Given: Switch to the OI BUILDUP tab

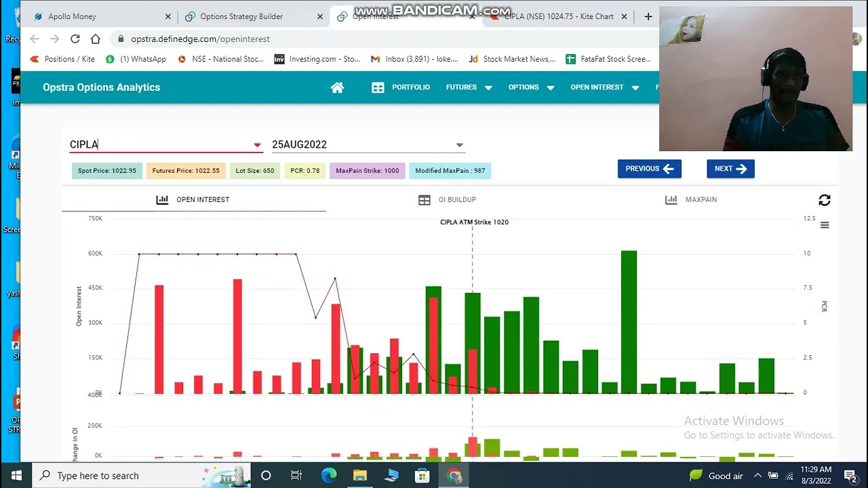Looking at the screenshot, I should (448, 200).
